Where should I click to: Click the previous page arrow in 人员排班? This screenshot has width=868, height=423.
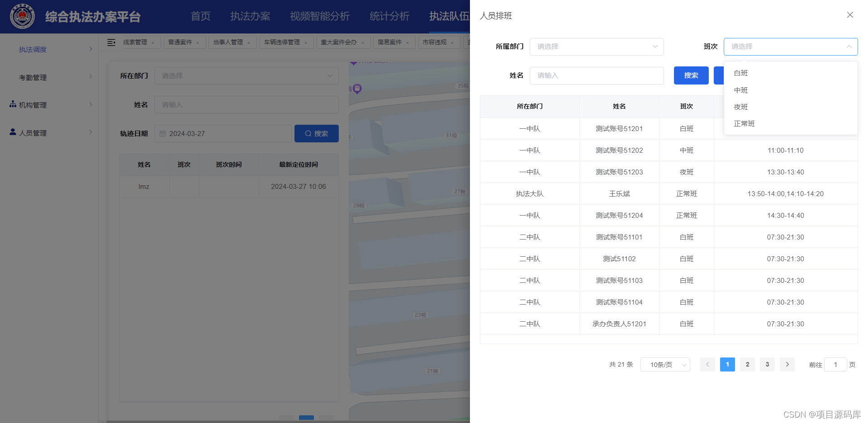(707, 364)
